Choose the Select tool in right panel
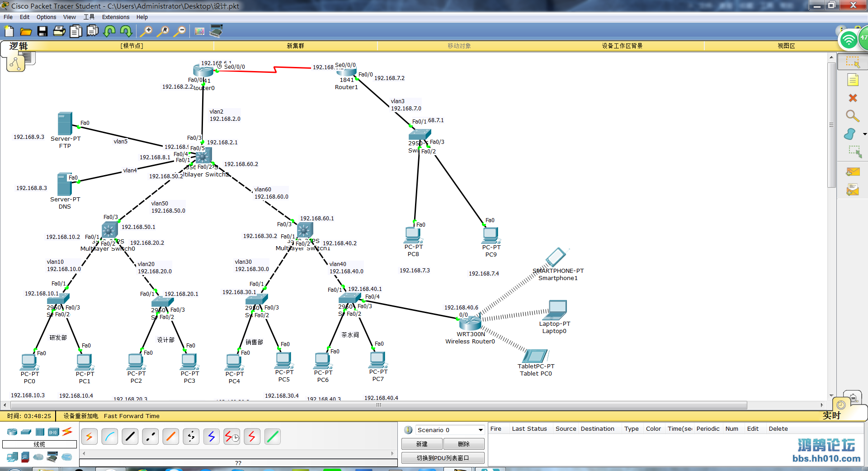 pyautogui.click(x=853, y=62)
